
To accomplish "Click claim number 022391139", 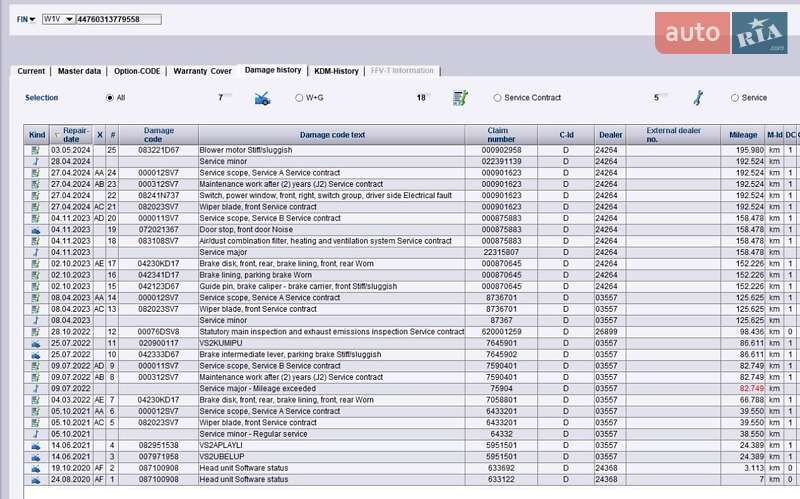I will [501, 161].
